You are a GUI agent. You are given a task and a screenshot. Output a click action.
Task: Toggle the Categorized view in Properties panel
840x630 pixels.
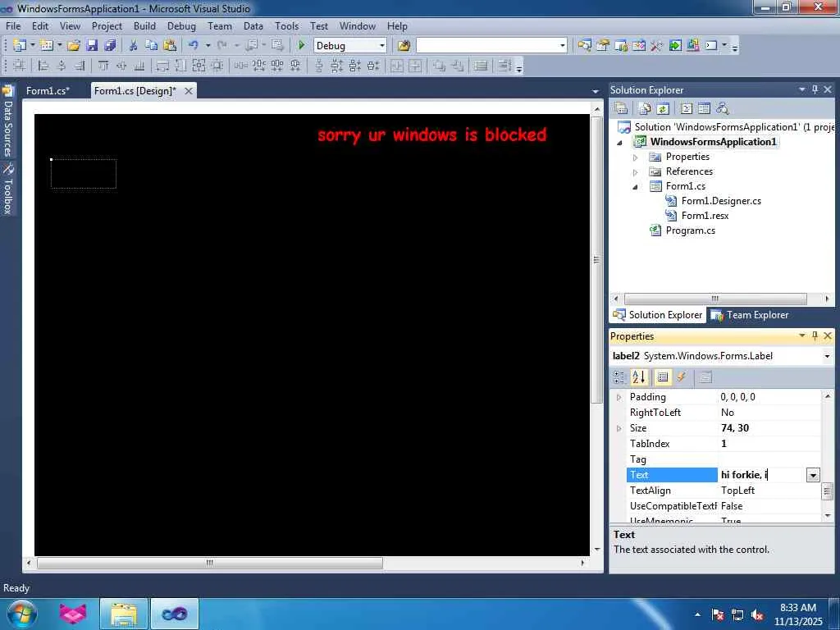(620, 377)
